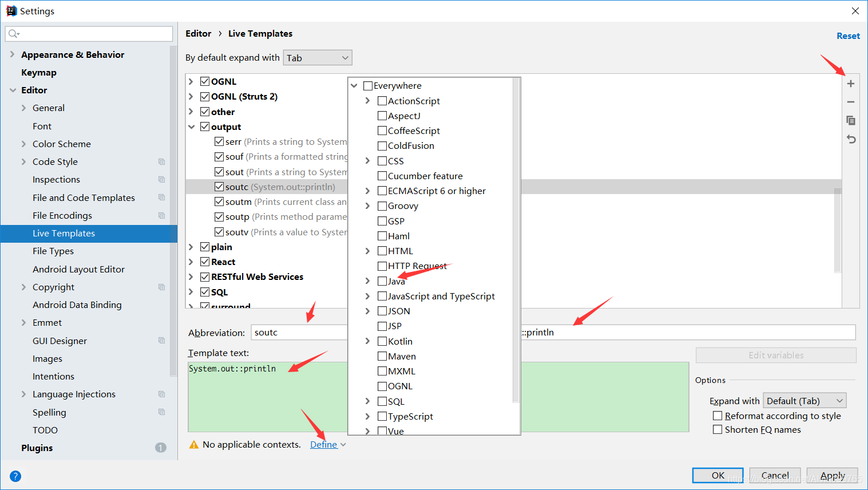The height and width of the screenshot is (490, 868).
Task: Click the warning icon beside No applicable contexts
Action: (194, 445)
